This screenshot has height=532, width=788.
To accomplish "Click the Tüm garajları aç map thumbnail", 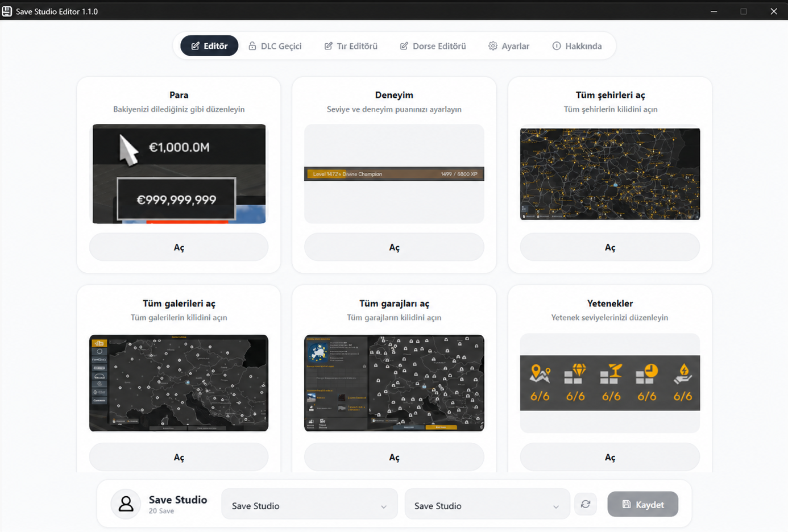I will click(x=394, y=383).
